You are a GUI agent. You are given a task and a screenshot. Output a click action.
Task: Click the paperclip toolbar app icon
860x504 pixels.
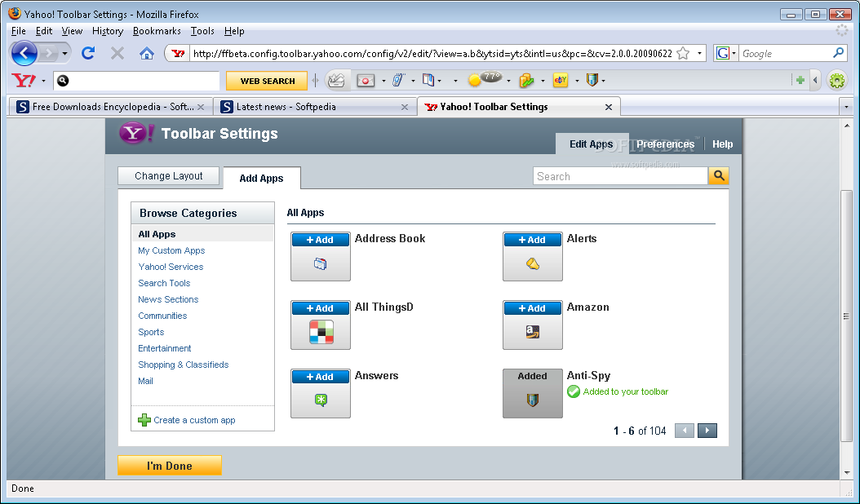[399, 81]
